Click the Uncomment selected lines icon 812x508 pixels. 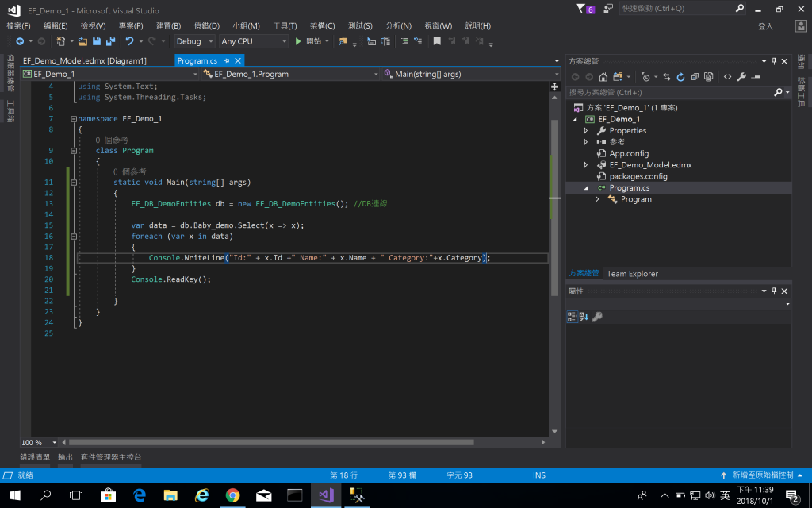pyautogui.click(x=418, y=41)
